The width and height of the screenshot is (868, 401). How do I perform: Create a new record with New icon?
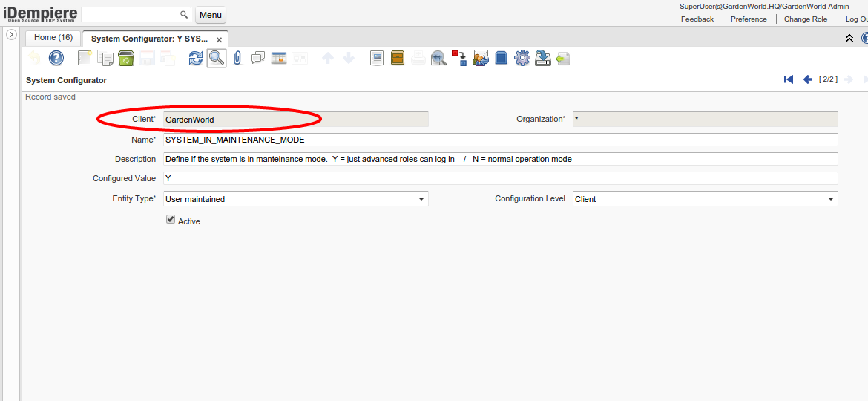coord(85,58)
